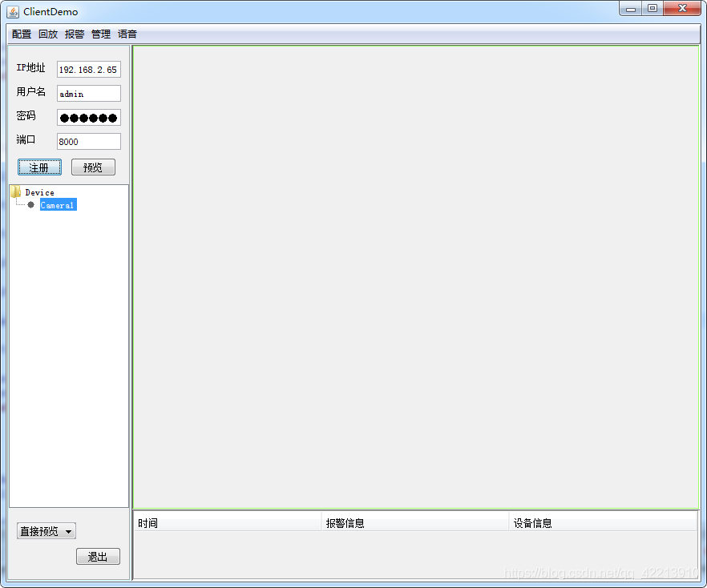Click the video preview panel
Image resolution: width=707 pixels, height=588 pixels.
[416, 277]
